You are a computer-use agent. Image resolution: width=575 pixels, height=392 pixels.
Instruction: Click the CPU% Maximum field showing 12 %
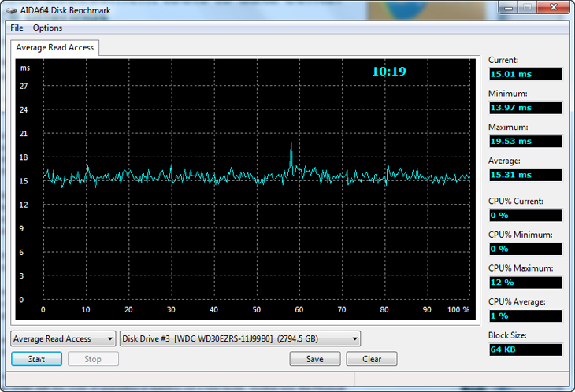(x=525, y=282)
